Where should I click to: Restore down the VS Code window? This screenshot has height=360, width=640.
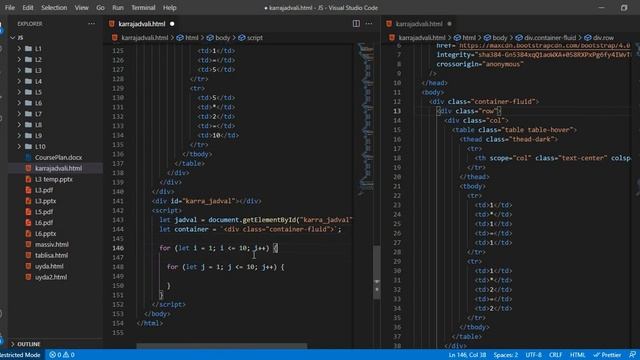(x=624, y=8)
